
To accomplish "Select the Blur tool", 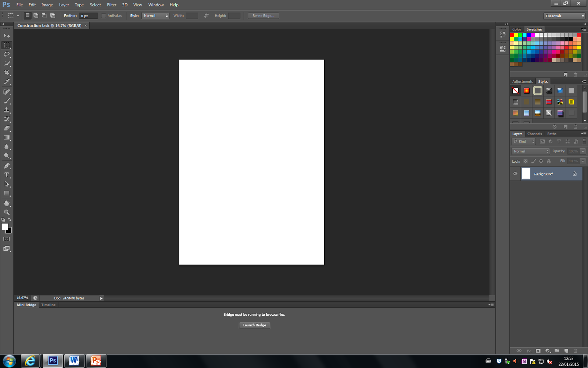I will (7, 147).
